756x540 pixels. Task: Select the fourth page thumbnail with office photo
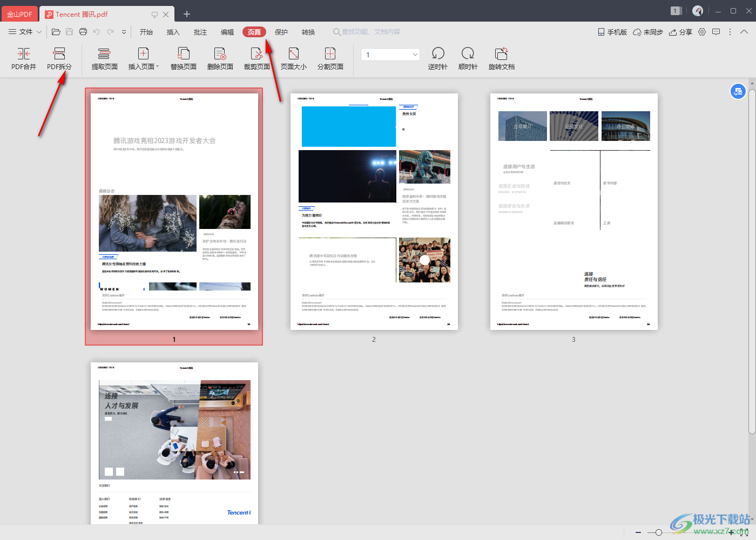click(174, 443)
